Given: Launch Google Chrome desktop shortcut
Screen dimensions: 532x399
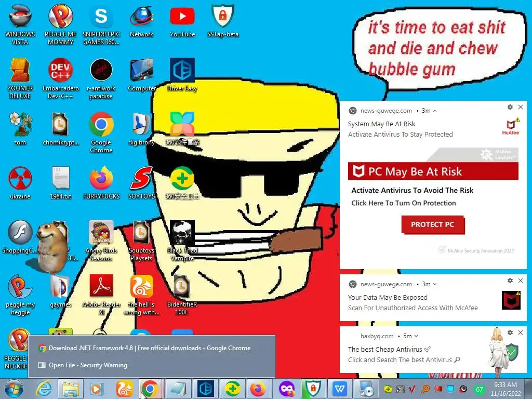Looking at the screenshot, I should 101,132.
